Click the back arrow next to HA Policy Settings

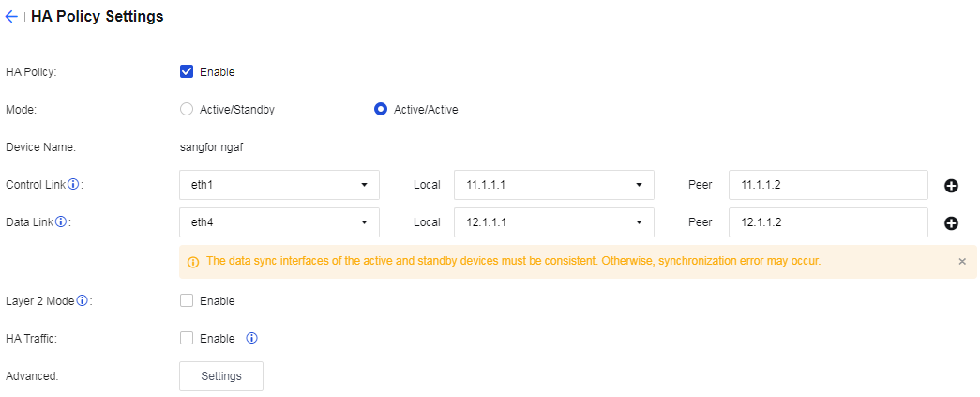click(x=11, y=17)
